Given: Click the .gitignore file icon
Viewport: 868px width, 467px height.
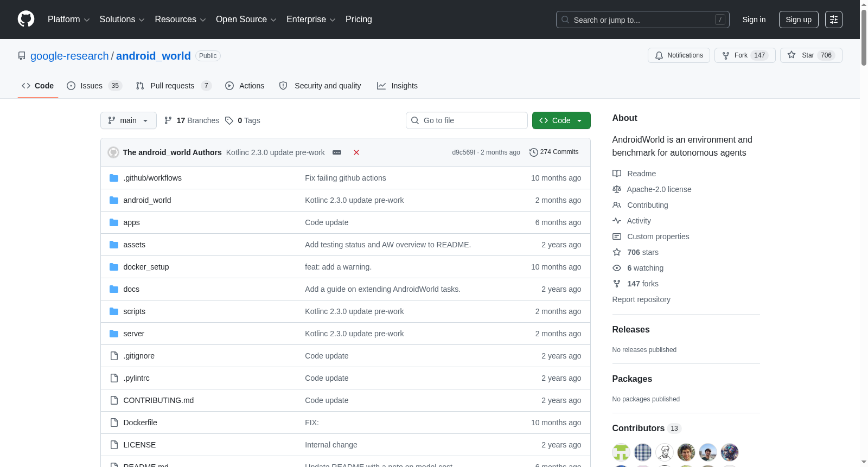Looking at the screenshot, I should click(x=114, y=356).
